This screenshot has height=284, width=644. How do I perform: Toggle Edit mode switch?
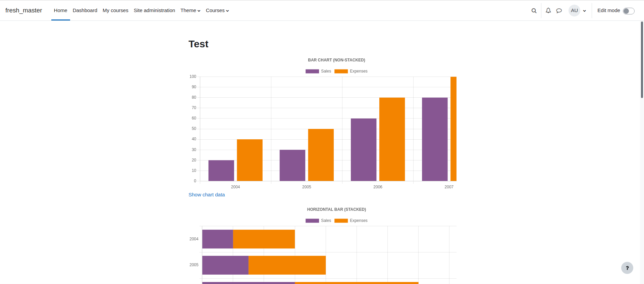[x=629, y=11]
